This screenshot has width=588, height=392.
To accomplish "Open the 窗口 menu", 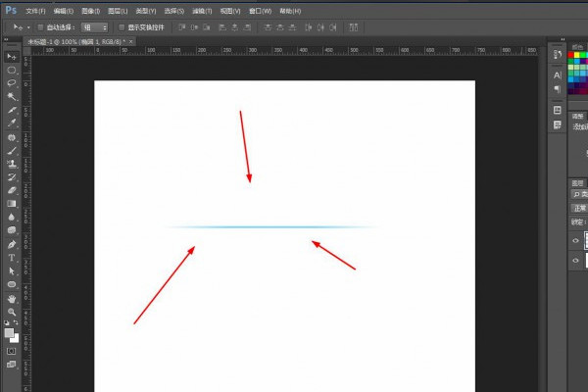I will pos(261,11).
